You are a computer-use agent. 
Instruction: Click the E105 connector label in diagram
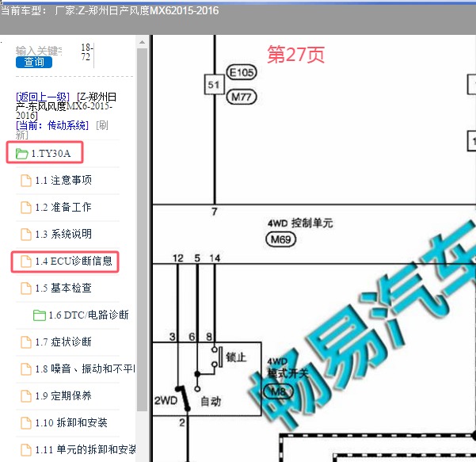point(242,73)
